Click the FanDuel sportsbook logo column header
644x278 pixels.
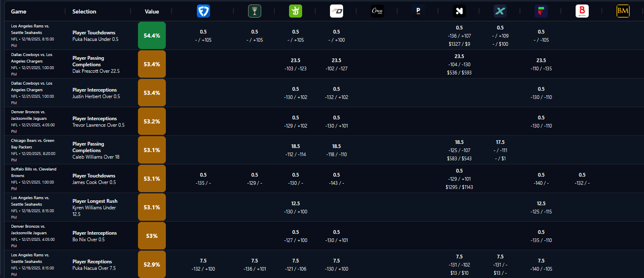(203, 11)
